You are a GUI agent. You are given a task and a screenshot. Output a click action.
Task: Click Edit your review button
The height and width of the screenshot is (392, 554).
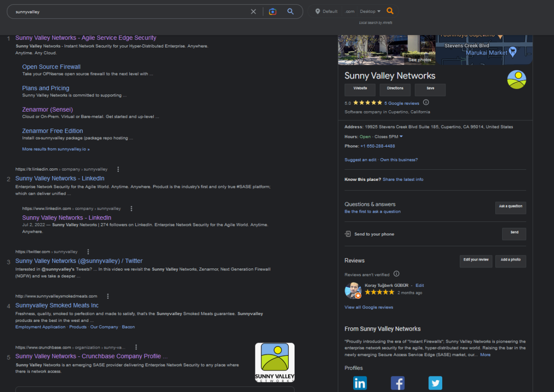tap(476, 261)
